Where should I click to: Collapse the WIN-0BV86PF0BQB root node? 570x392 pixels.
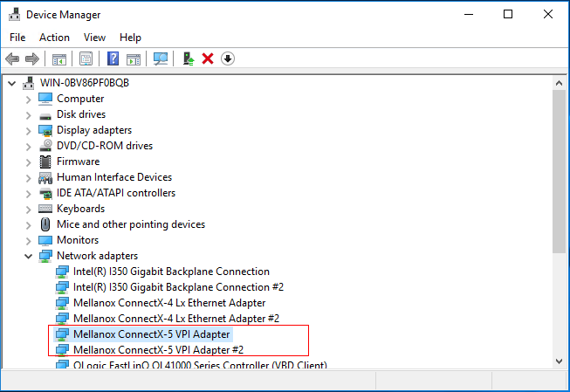click(x=11, y=83)
